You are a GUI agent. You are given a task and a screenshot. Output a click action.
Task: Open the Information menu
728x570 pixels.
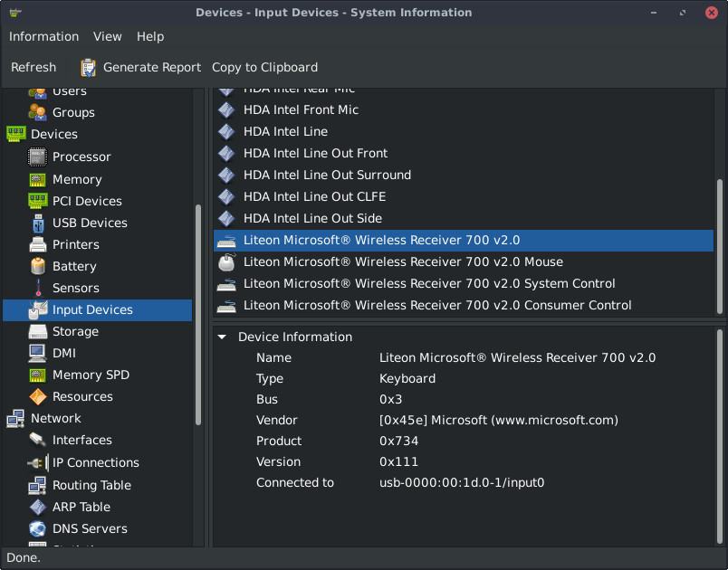coord(43,36)
